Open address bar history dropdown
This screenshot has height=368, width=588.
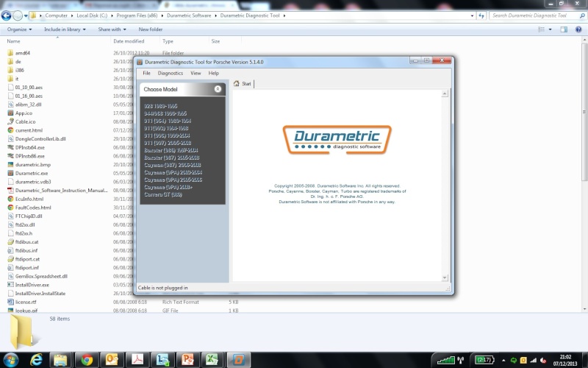pyautogui.click(x=472, y=15)
